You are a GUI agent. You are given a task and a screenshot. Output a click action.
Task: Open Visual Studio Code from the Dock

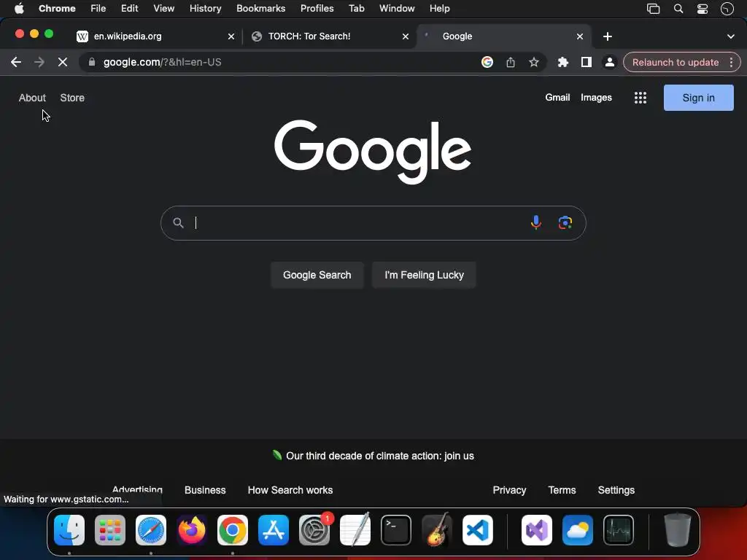tap(477, 530)
